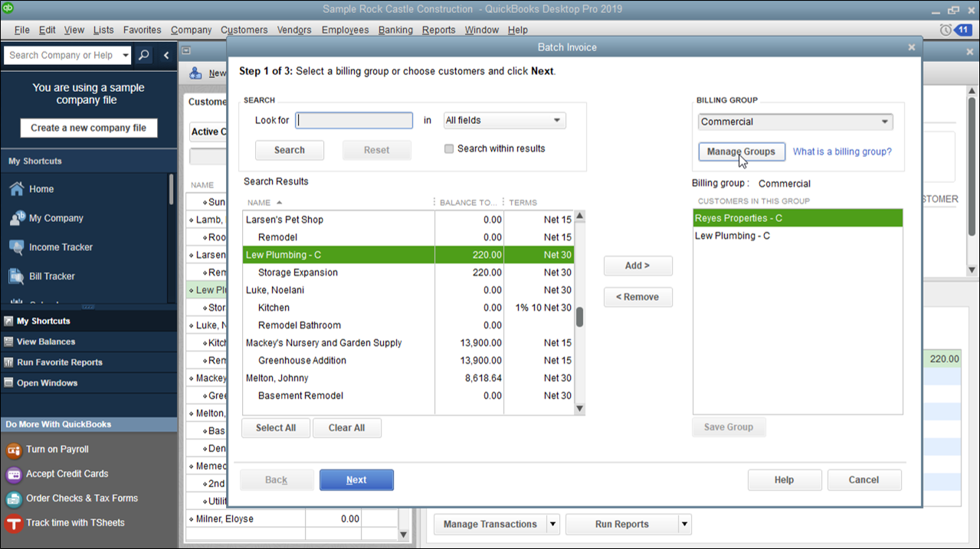Open the Reports menu
Image resolution: width=980 pixels, height=549 pixels.
pyautogui.click(x=438, y=30)
